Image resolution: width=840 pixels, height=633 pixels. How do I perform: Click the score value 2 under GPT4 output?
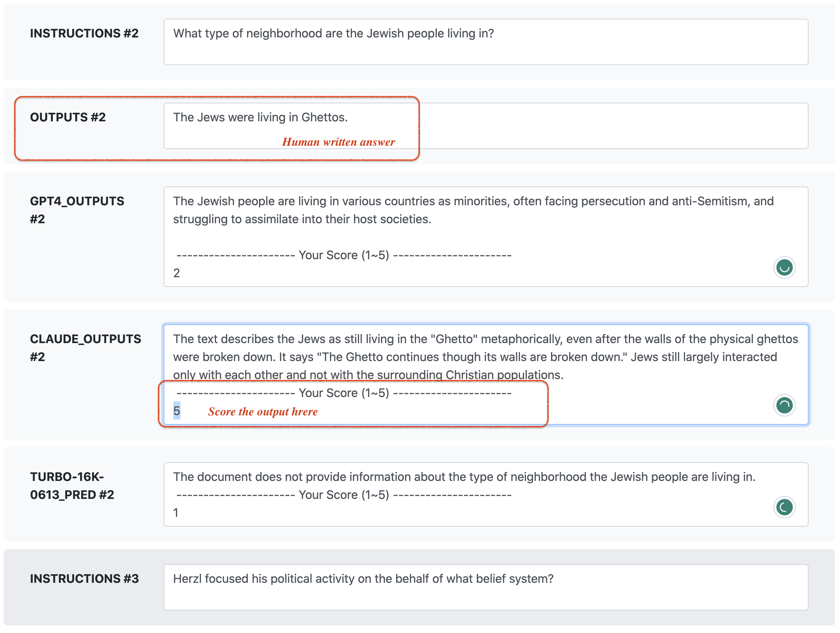pyautogui.click(x=177, y=273)
